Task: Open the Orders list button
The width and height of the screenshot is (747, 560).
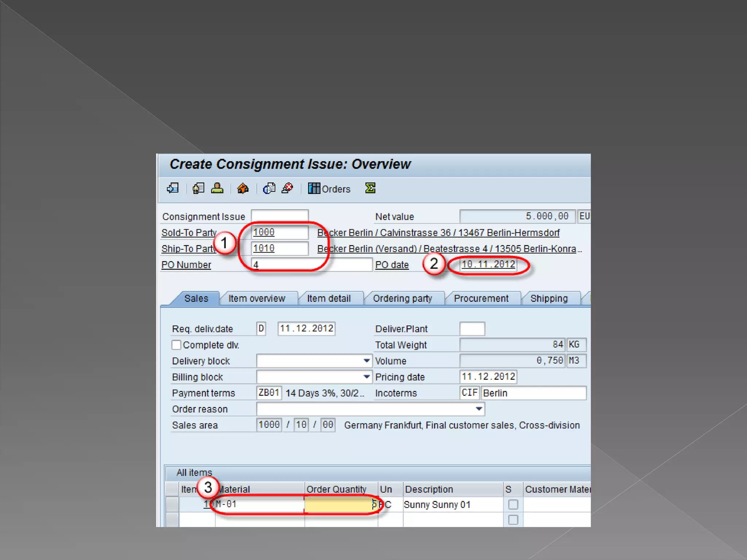Action: point(329,188)
